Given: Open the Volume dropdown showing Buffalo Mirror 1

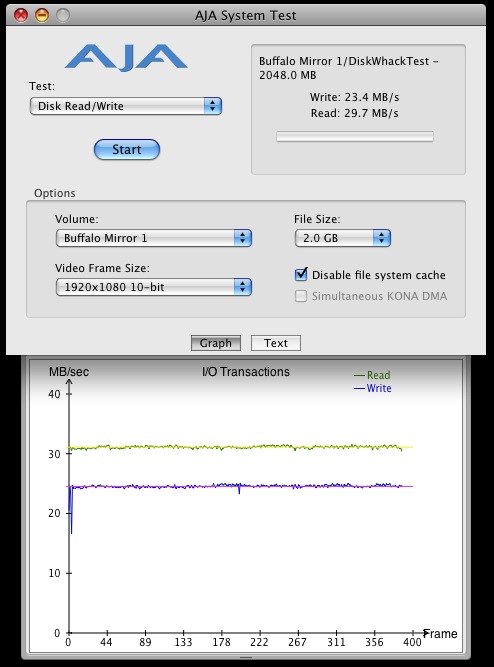Looking at the screenshot, I should pos(154,238).
